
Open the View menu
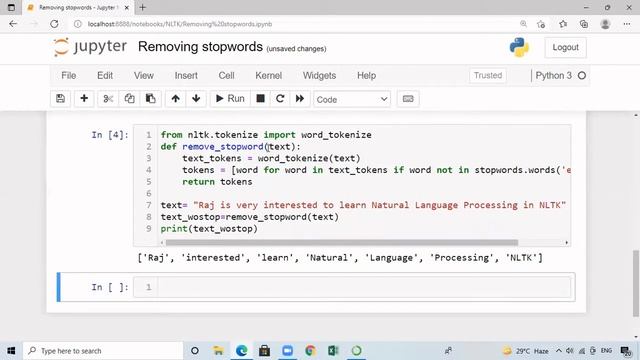[x=144, y=76]
